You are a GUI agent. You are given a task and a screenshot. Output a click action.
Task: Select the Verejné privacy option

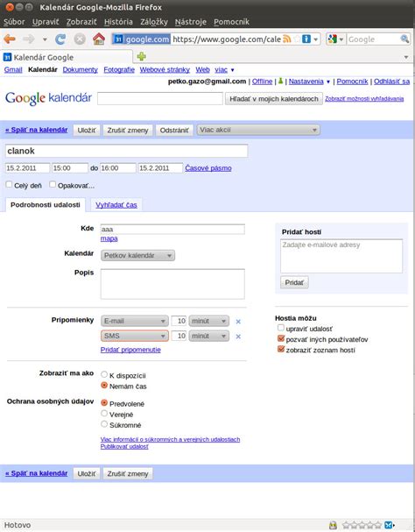click(x=104, y=414)
